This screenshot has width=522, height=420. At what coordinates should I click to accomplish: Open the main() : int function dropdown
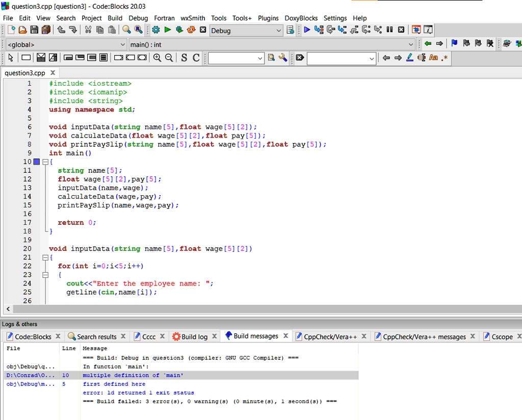272,44
